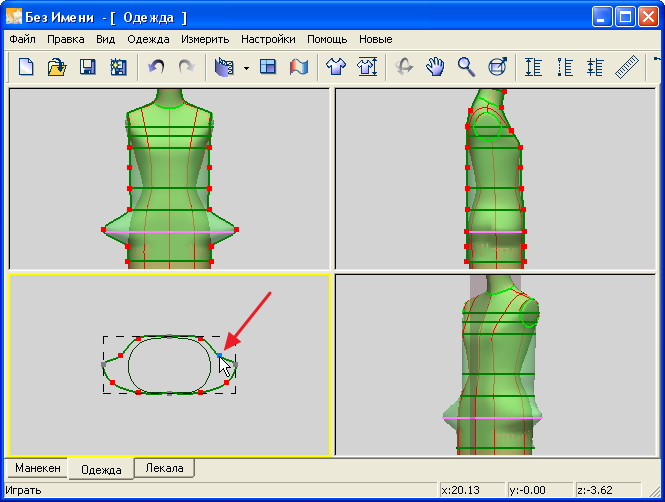Click the Играть status bar text
Image resolution: width=665 pixels, height=502 pixels.
24,491
